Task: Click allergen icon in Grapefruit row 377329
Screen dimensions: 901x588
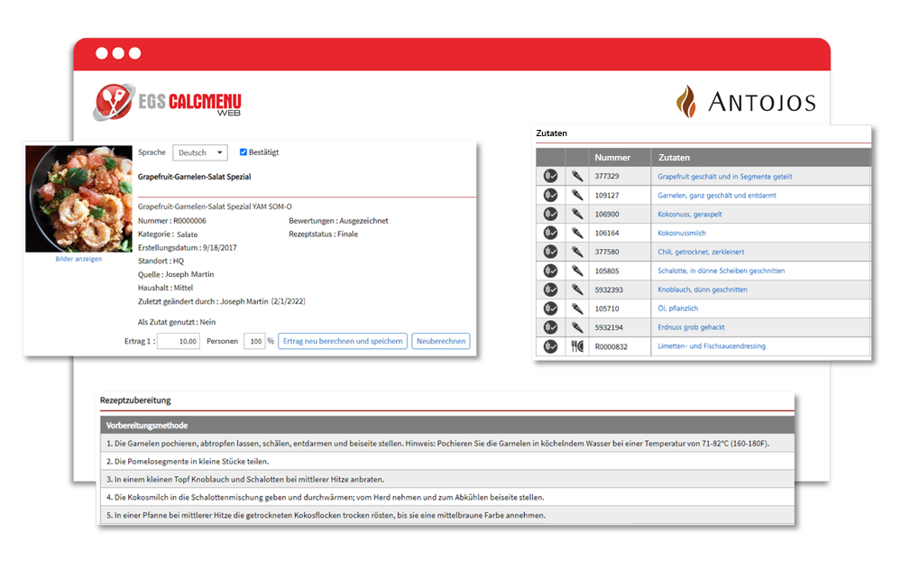Action: (550, 176)
